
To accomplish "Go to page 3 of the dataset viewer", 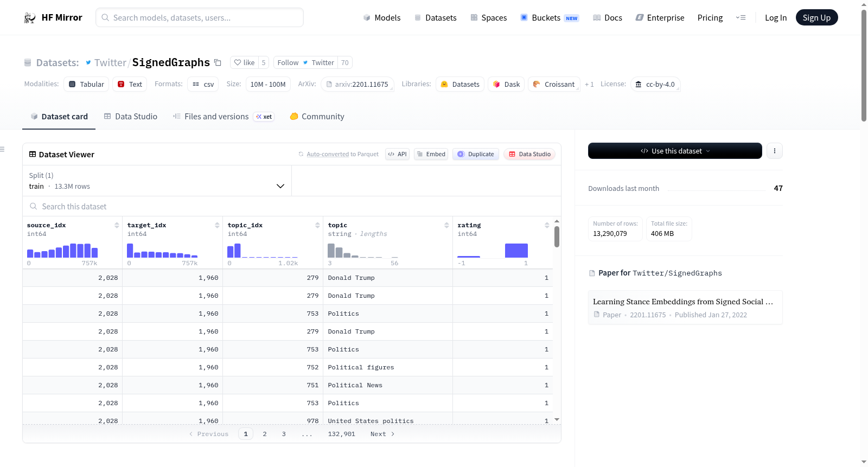I will click(284, 434).
